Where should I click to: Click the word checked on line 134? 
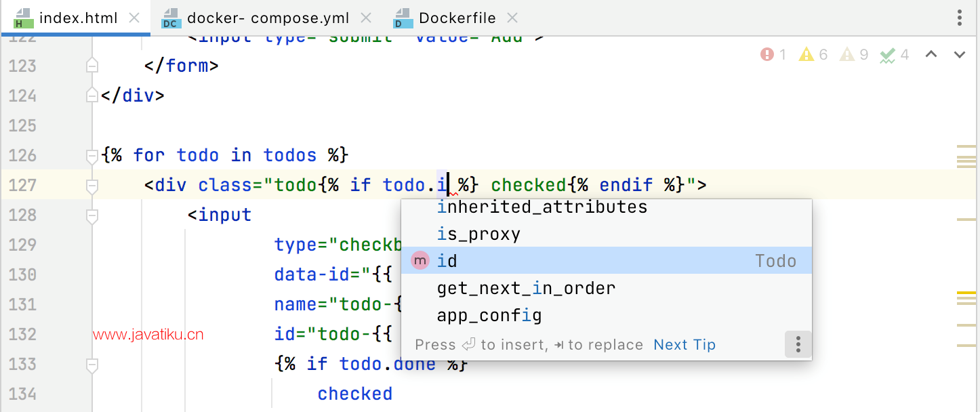click(355, 394)
